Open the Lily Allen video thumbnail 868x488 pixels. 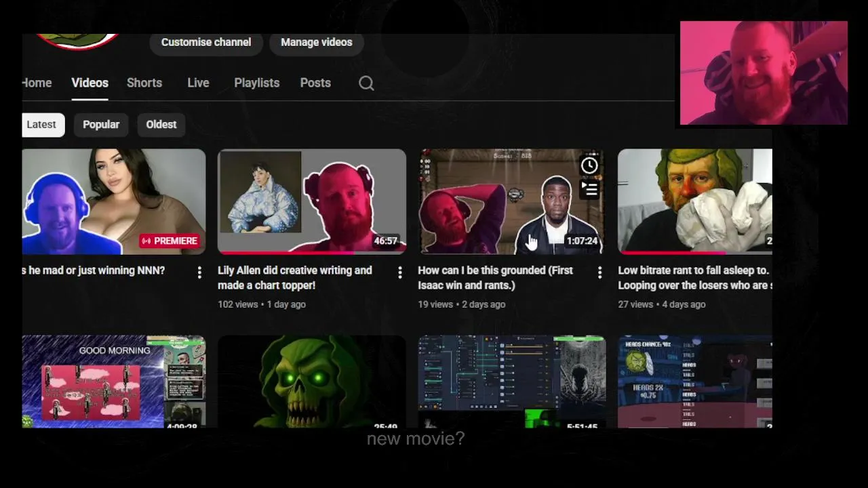click(312, 202)
